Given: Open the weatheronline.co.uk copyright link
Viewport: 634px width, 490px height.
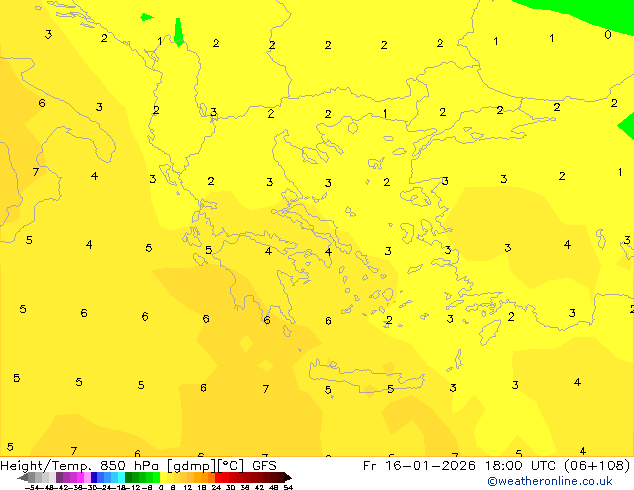Looking at the screenshot, I should point(550,481).
